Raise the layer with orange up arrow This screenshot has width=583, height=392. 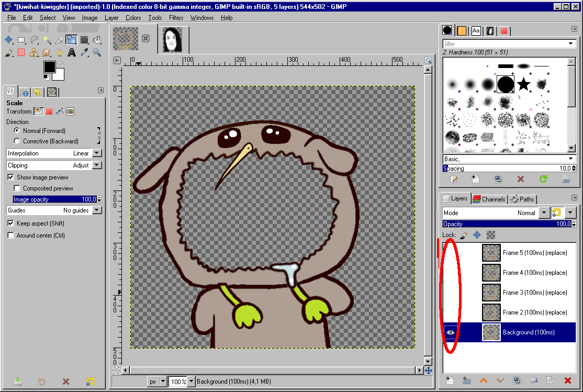click(484, 380)
